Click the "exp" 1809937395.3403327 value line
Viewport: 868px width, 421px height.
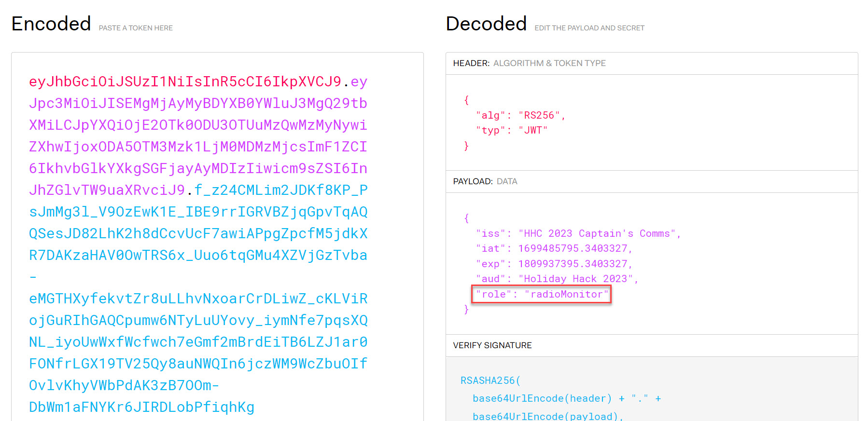[x=554, y=264]
